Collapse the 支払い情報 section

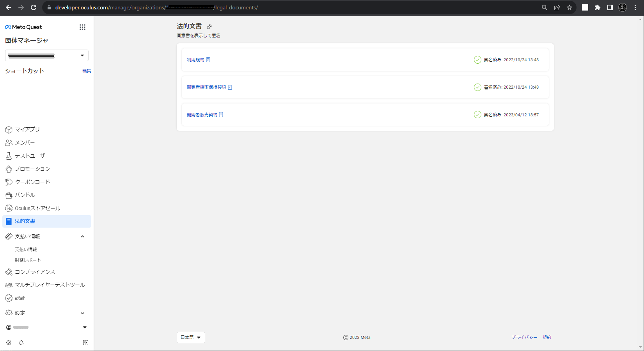(82, 236)
